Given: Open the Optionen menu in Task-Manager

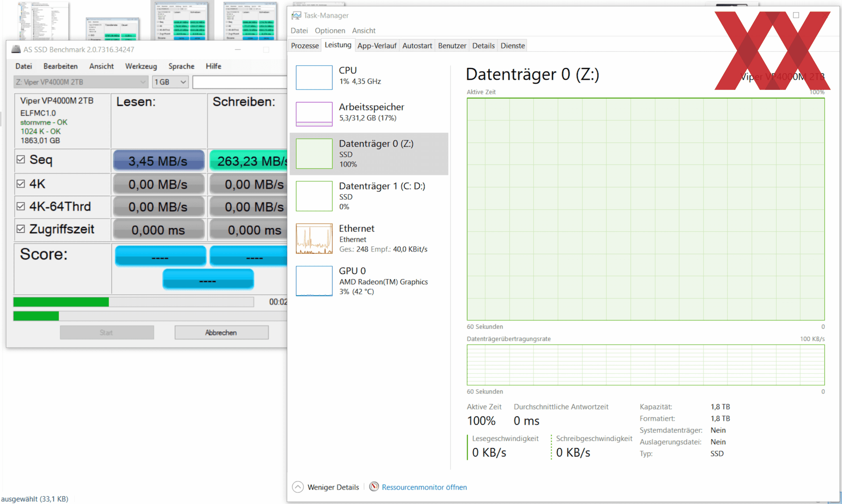Looking at the screenshot, I should coord(330,31).
